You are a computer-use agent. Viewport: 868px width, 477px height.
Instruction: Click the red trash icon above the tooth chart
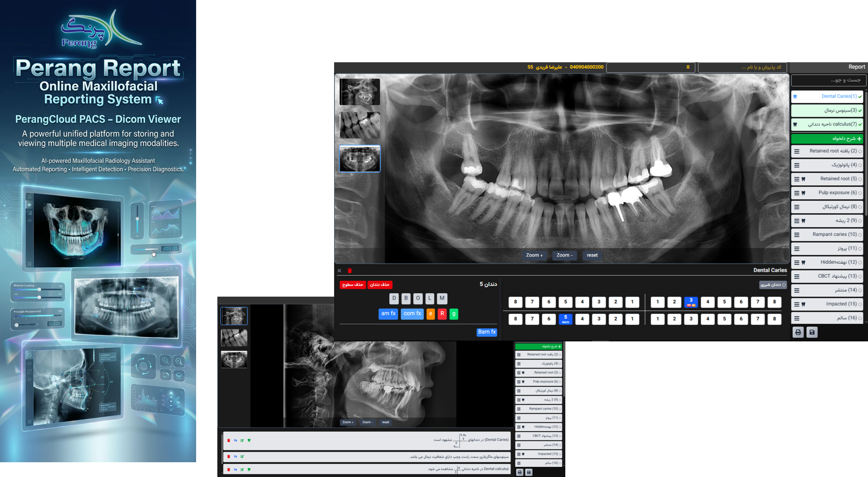click(350, 271)
